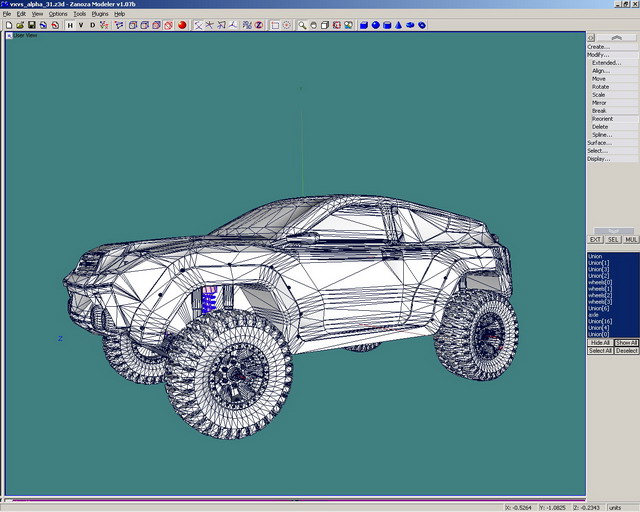
Task: Click the Deselect button
Action: tap(626, 351)
